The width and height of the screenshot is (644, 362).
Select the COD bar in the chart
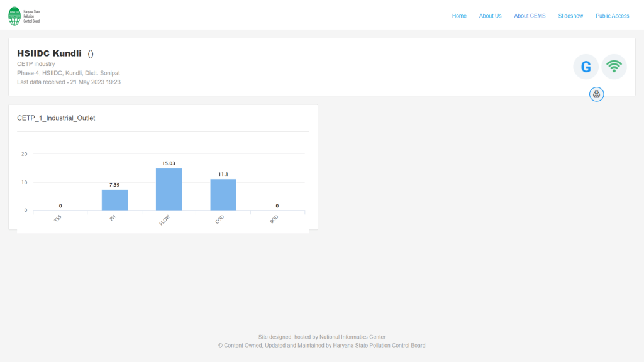[223, 195]
